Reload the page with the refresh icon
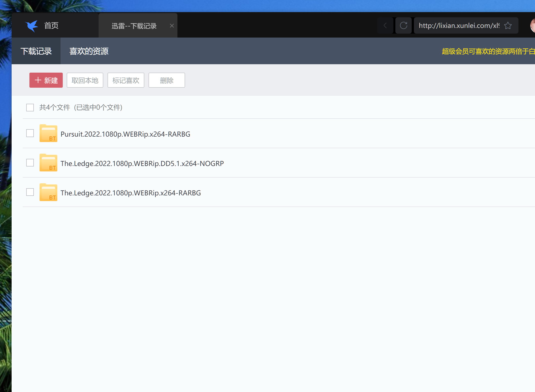Screen dimensions: 535x392 click(403, 25)
